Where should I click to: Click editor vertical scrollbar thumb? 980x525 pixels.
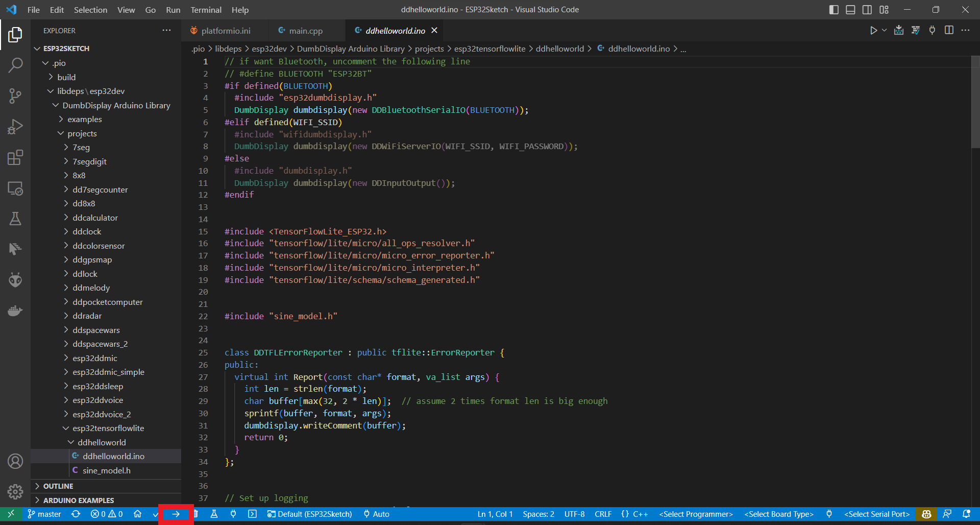click(975, 102)
